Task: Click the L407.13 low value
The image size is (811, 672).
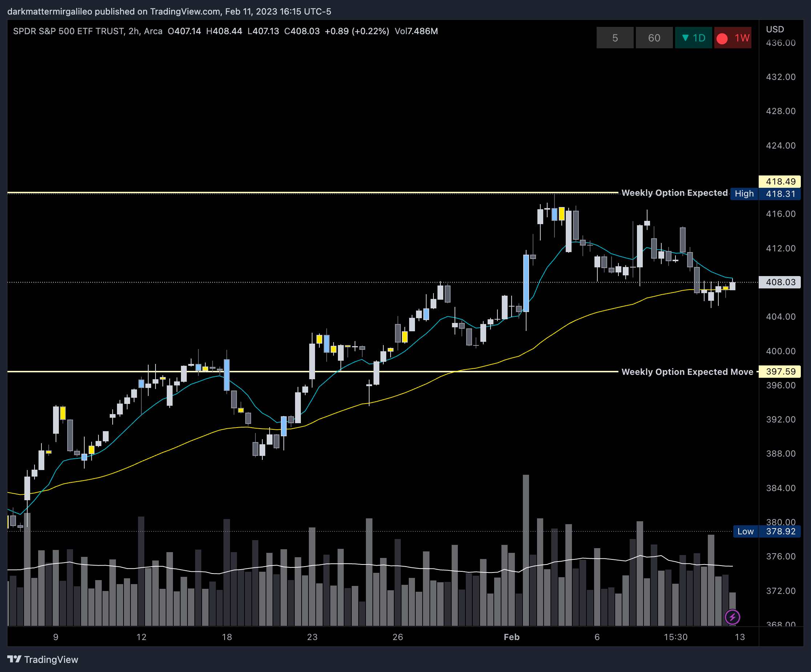Action: point(263,31)
